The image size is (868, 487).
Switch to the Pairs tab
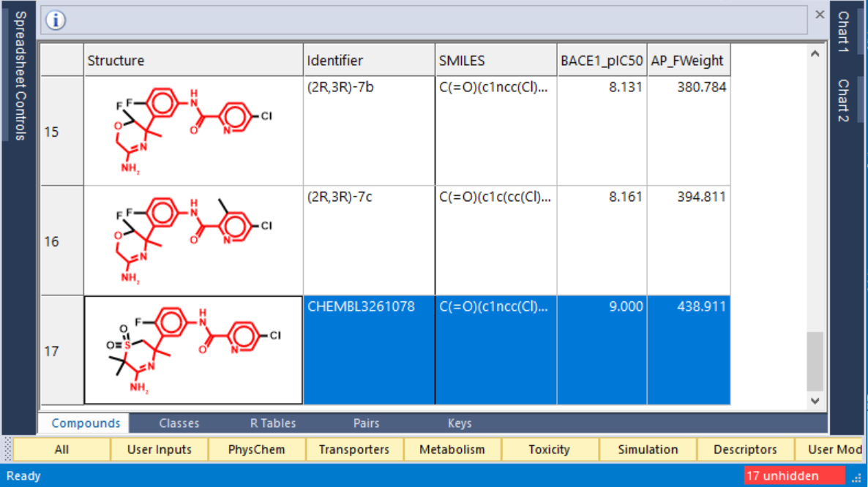pyautogui.click(x=367, y=423)
